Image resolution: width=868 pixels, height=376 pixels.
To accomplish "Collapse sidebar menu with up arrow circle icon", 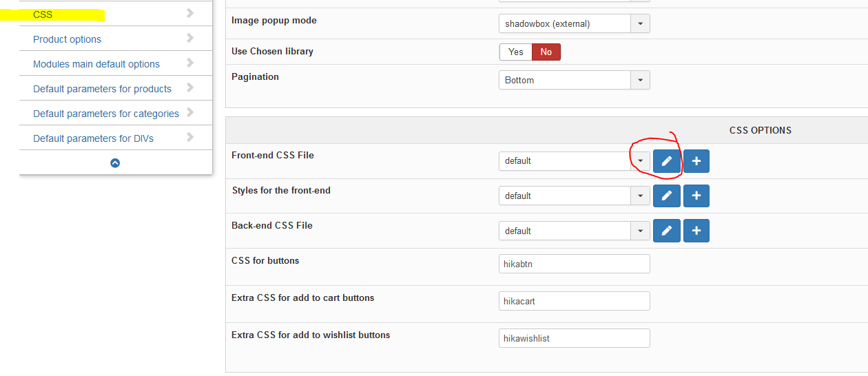I will (115, 163).
